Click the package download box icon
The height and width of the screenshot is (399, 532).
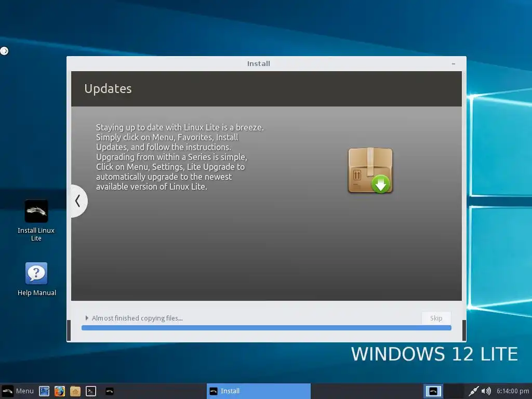(370, 170)
